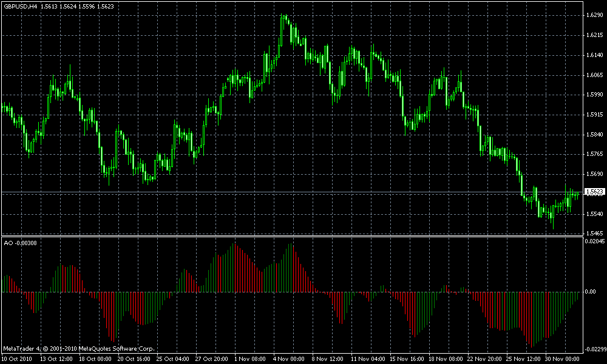Screen dimensions: 607x364
Task: Click the 0.02045 AO scale maximum
Action: click(x=594, y=241)
